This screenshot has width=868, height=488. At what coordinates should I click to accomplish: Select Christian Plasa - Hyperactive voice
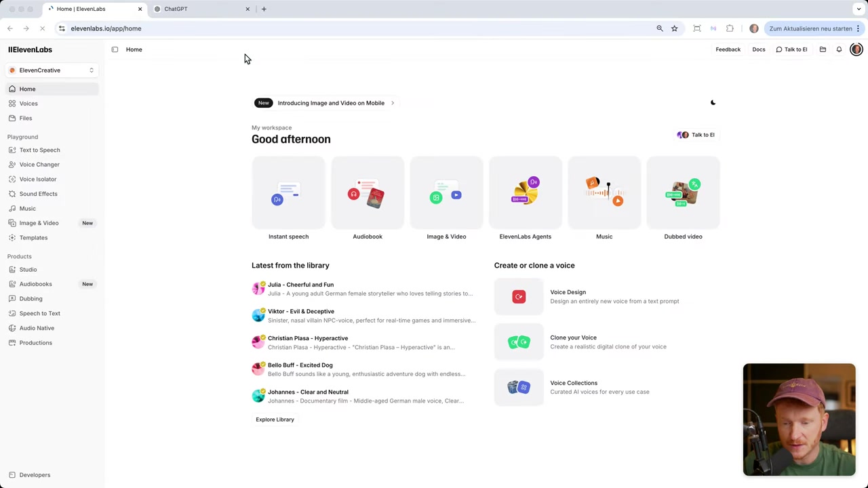tap(364, 342)
